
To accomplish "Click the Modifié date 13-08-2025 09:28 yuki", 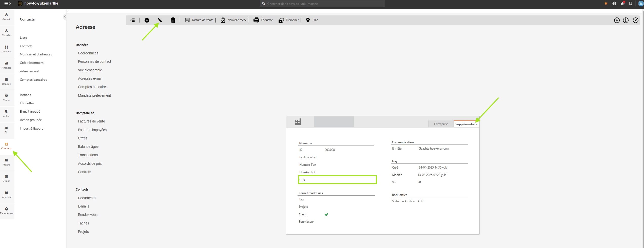I will 432,175.
